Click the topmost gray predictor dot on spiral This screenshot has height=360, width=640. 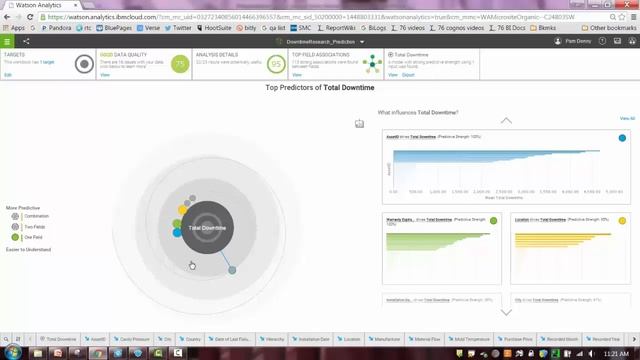click(x=192, y=198)
